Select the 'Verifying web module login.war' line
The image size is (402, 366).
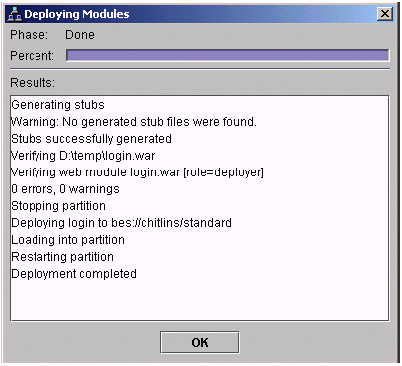point(137,172)
